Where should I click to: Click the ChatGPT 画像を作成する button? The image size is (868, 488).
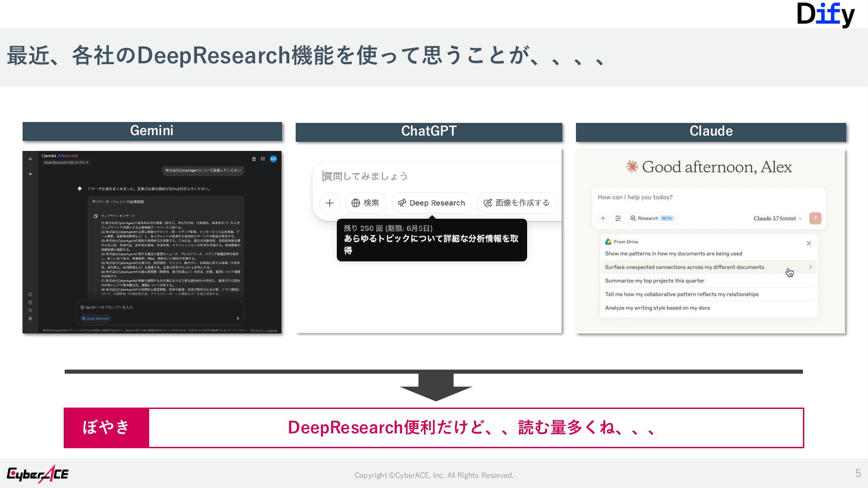click(517, 203)
